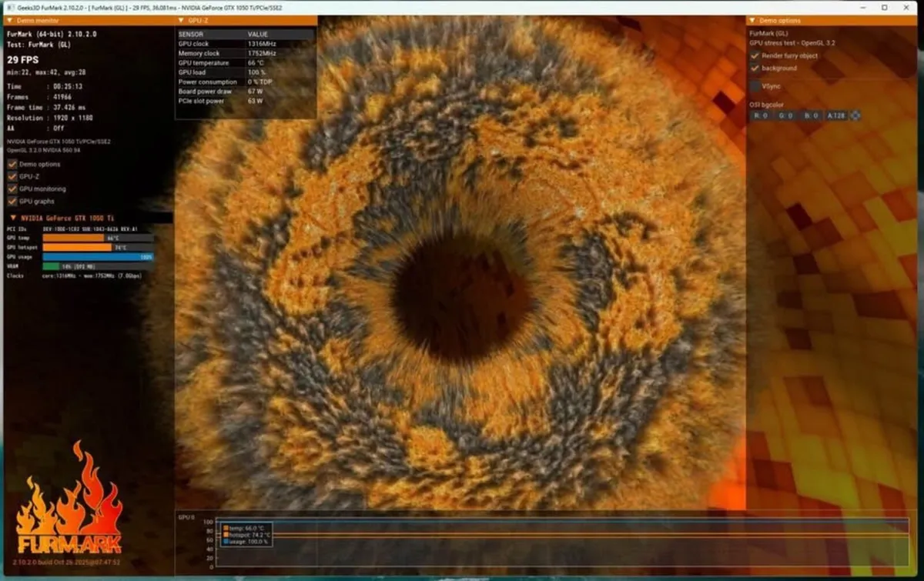Hide GPU graphs via its checkbox
Screen dimensions: 924x581
12,201
